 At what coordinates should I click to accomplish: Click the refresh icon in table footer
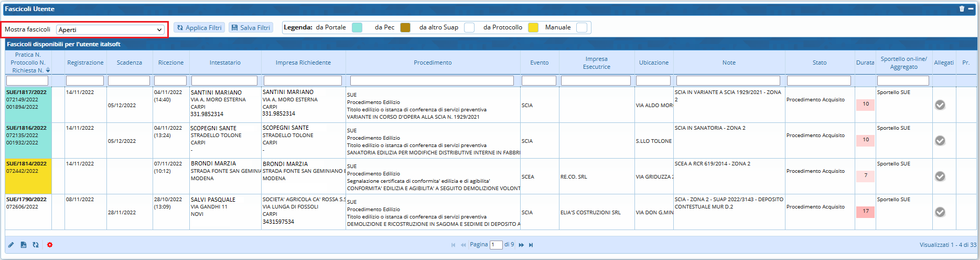pos(36,245)
